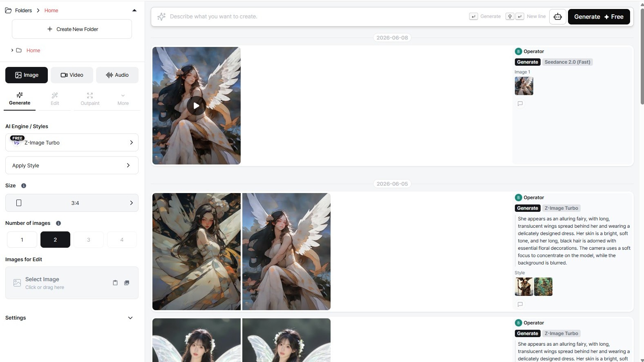644x362 pixels.
Task: Click the Folders icon at top left
Action: click(x=8, y=10)
